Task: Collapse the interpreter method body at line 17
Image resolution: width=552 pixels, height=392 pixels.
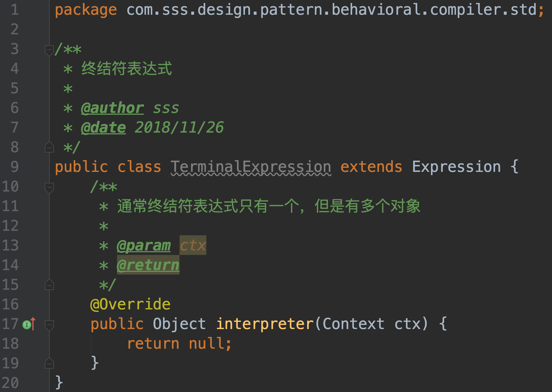Action: tap(49, 325)
